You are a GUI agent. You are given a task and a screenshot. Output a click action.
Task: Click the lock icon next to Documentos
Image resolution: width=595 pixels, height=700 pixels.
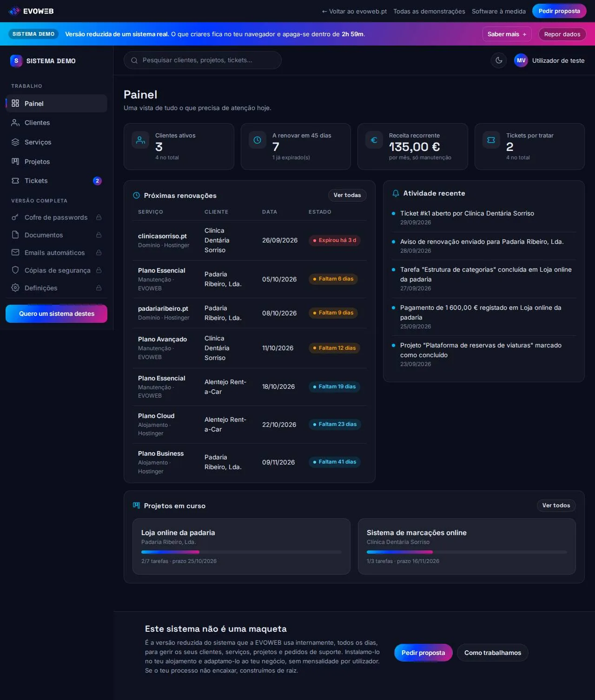pos(99,235)
